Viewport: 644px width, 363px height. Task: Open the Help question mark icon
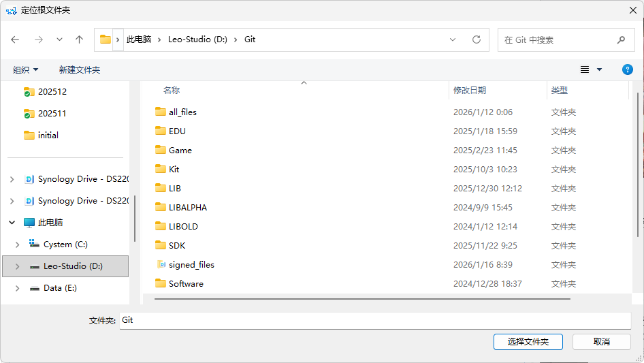628,69
